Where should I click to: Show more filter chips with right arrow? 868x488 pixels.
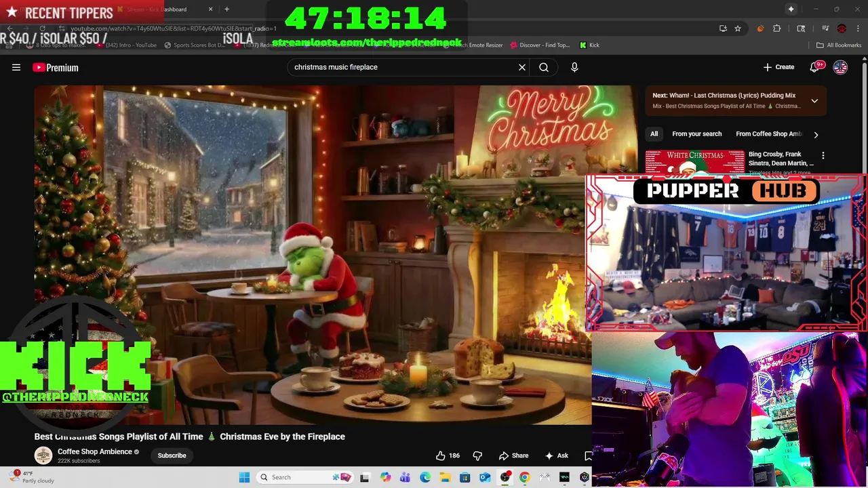(816, 135)
